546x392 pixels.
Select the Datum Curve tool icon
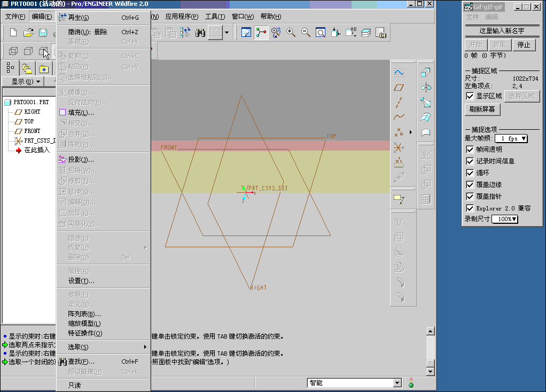point(399,117)
